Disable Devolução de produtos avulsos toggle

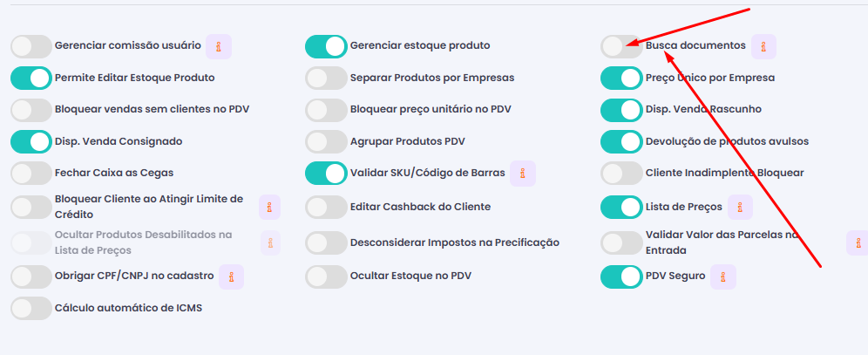pos(621,142)
